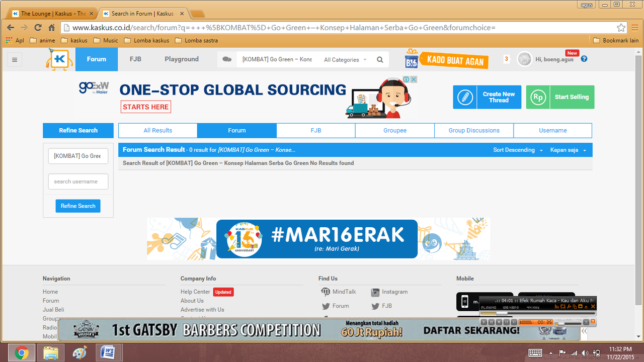Click the Winamp eject button
Screen dimensions: 644x362
[x=586, y=322]
